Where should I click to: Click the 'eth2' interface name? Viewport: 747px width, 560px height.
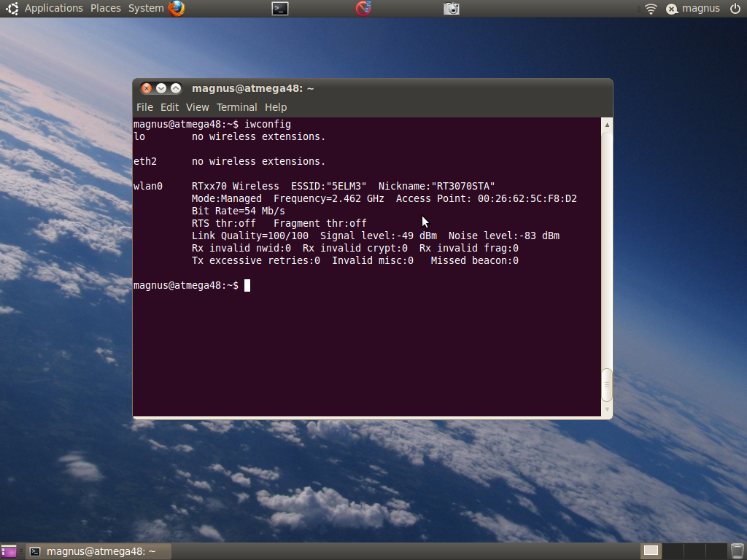[145, 161]
